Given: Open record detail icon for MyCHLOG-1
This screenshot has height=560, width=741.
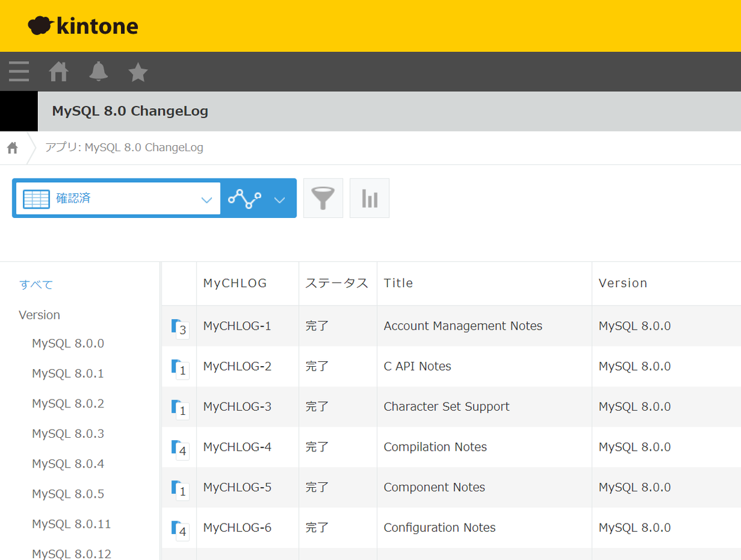Looking at the screenshot, I should [179, 328].
